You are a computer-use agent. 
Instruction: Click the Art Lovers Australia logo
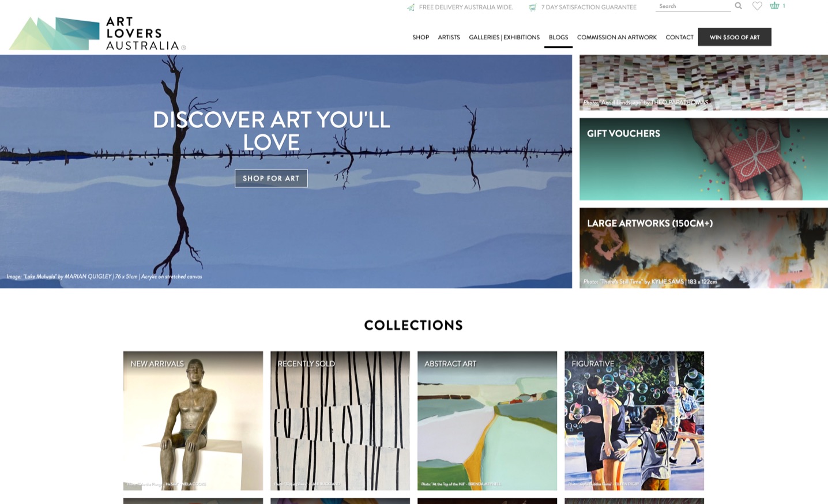pos(97,33)
